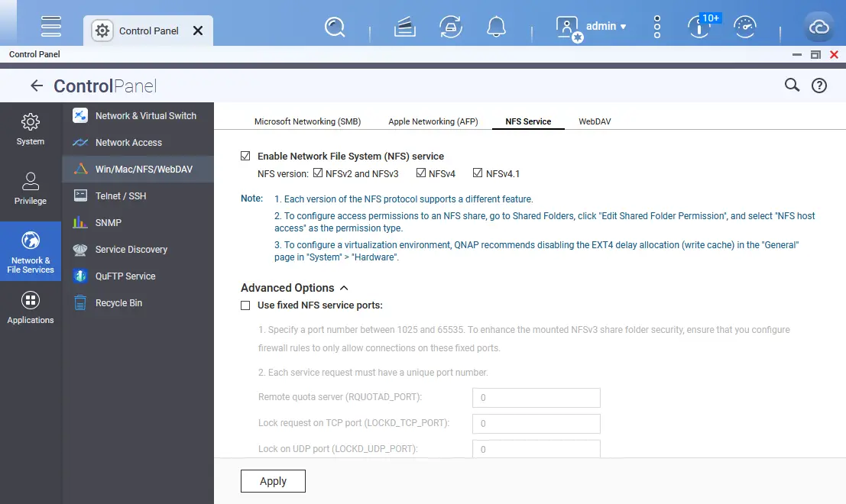Toggle NFSv2 and NFSv3 checkbox
The image size is (846, 504).
point(318,173)
